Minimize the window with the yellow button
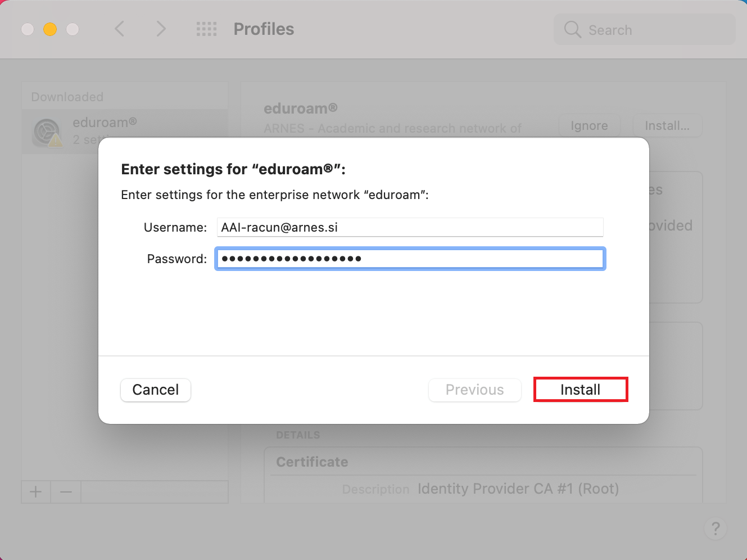This screenshot has width=747, height=560. (50, 29)
